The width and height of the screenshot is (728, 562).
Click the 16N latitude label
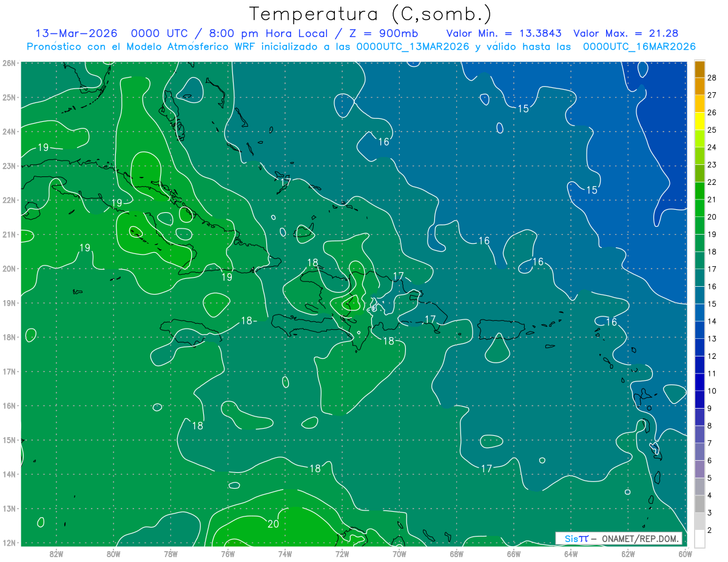tap(8, 406)
